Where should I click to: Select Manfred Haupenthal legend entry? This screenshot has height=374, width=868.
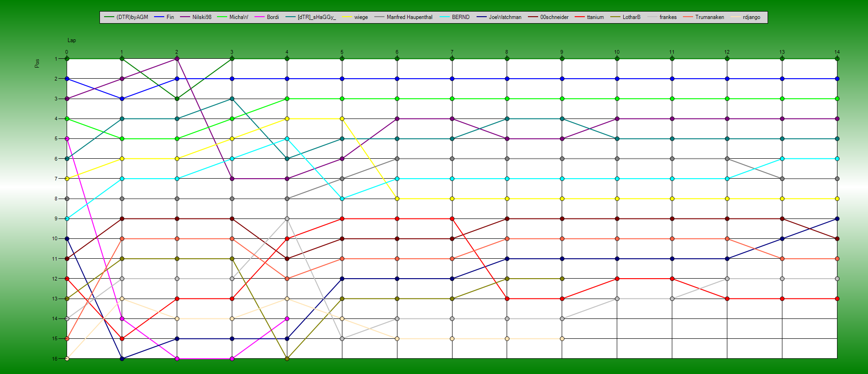coord(403,17)
